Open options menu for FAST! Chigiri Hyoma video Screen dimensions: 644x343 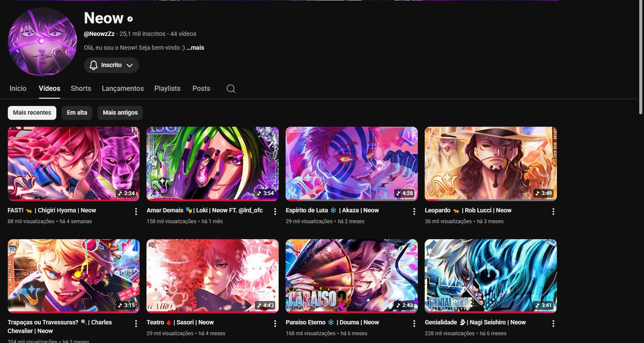(x=136, y=211)
